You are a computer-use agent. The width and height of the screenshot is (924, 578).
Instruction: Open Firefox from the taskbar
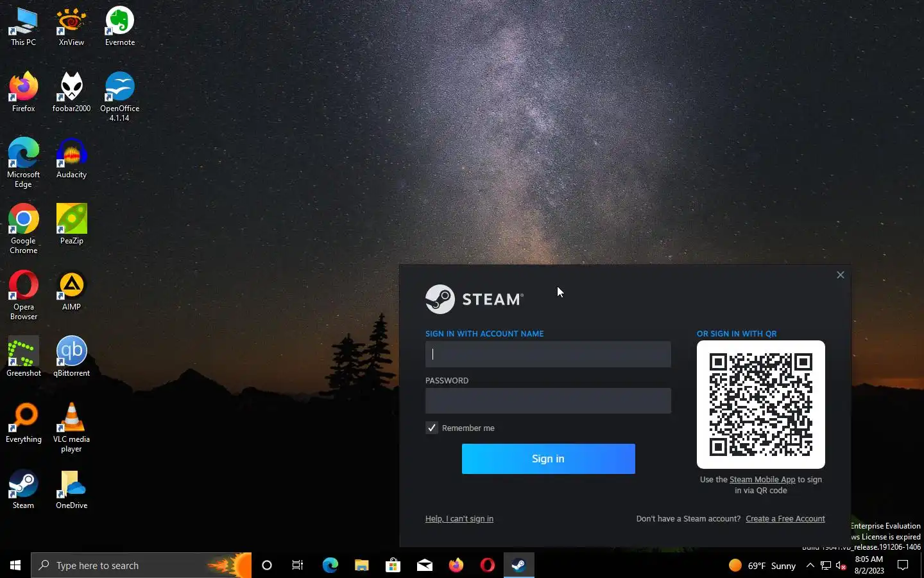[456, 565]
